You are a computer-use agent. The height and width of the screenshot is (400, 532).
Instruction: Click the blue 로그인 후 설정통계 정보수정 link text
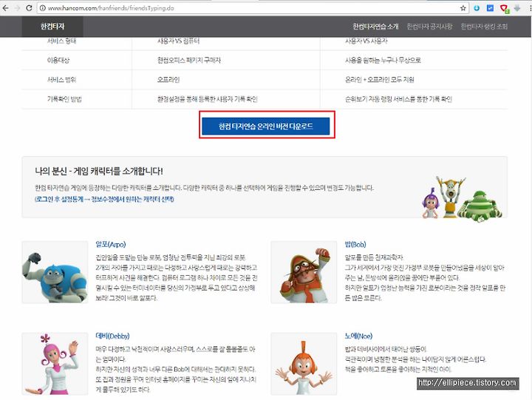click(104, 199)
